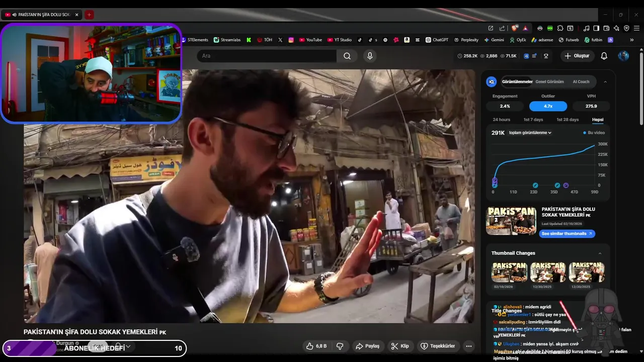Dislike the video
644x362 pixels.
click(x=340, y=346)
